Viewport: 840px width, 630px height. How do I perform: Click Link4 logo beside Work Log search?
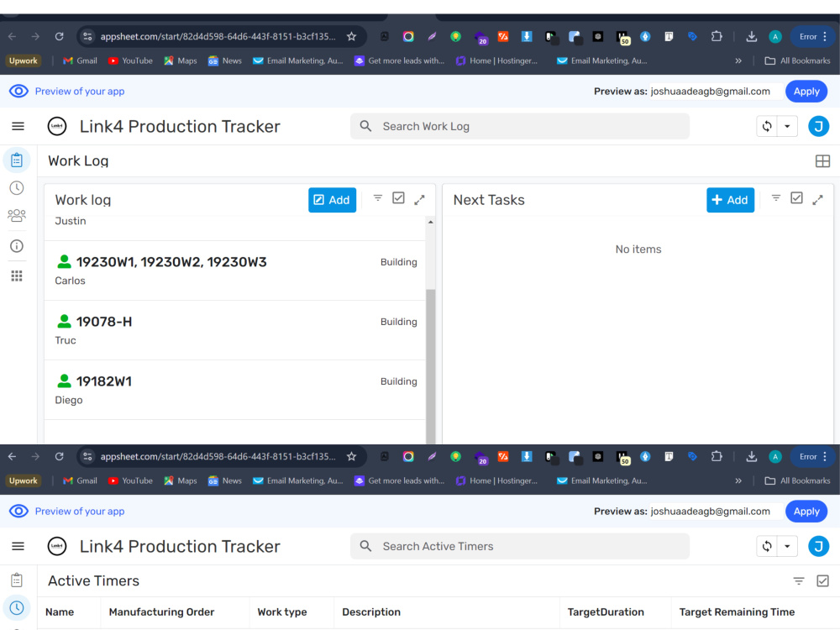57,127
